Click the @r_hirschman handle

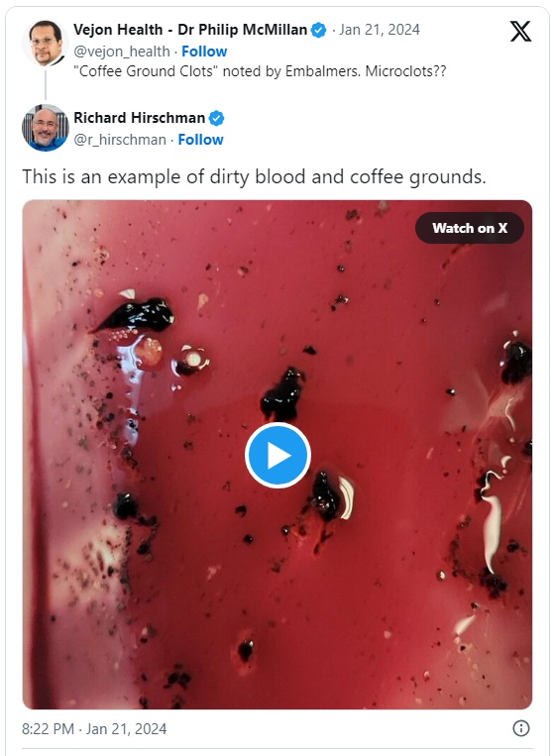coord(120,140)
